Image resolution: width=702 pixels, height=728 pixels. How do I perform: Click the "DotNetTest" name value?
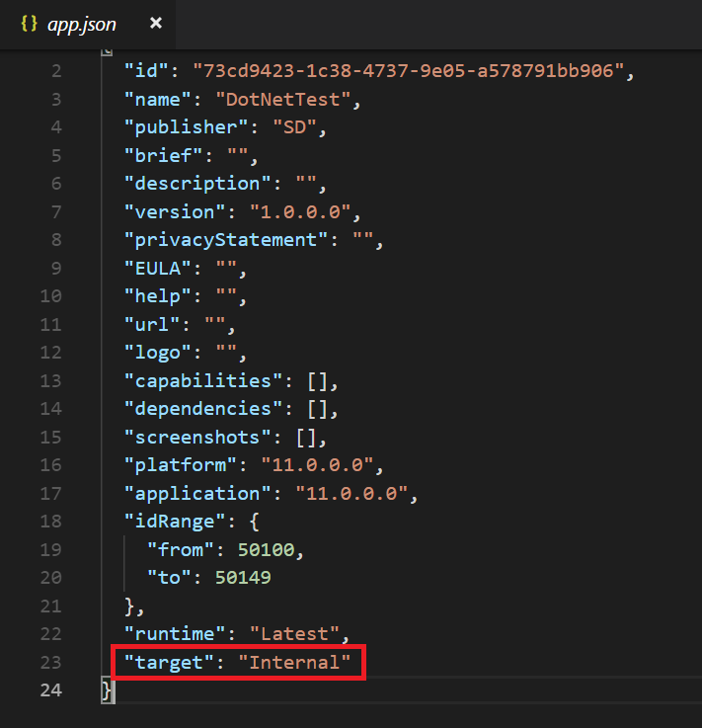click(283, 100)
